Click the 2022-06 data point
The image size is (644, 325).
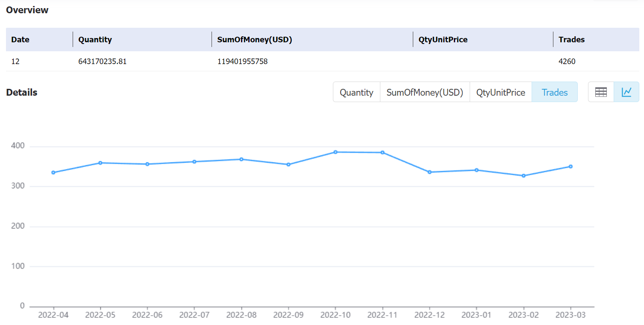point(147,164)
